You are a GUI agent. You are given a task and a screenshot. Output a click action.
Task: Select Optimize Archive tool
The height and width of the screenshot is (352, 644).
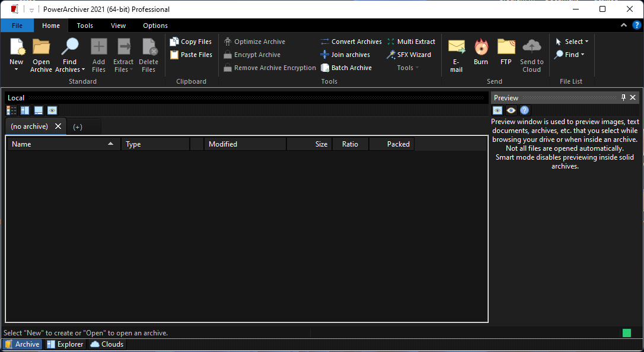[x=254, y=42]
